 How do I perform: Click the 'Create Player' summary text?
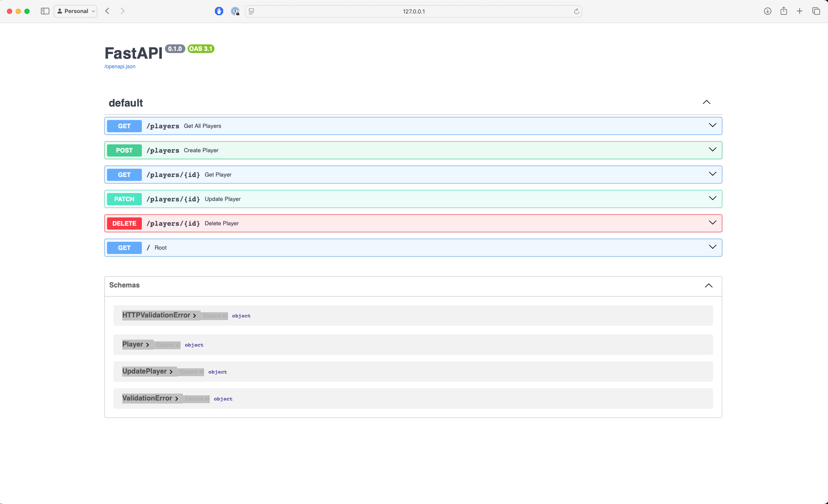(201, 150)
